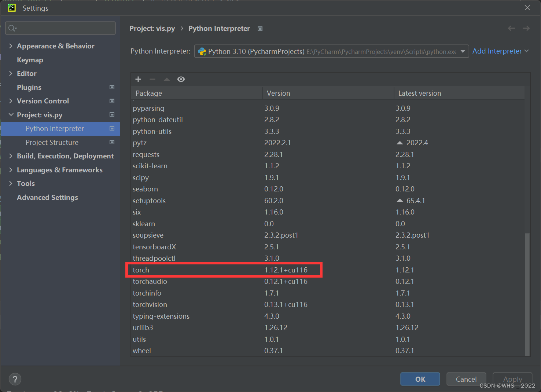The image size is (541, 392).
Task: Click the OK button
Action: (420, 379)
